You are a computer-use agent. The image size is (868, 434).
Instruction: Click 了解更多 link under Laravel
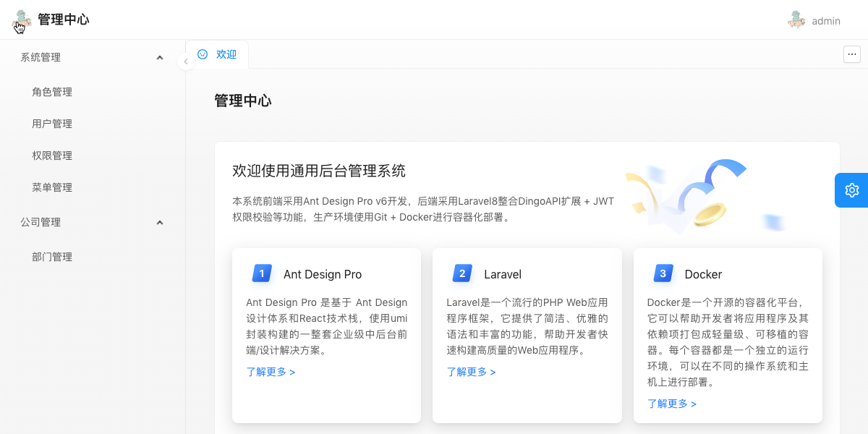pyautogui.click(x=471, y=372)
